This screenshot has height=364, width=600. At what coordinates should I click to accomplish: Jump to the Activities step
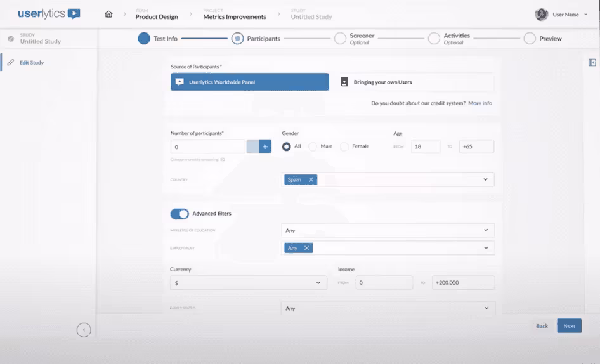click(449, 39)
